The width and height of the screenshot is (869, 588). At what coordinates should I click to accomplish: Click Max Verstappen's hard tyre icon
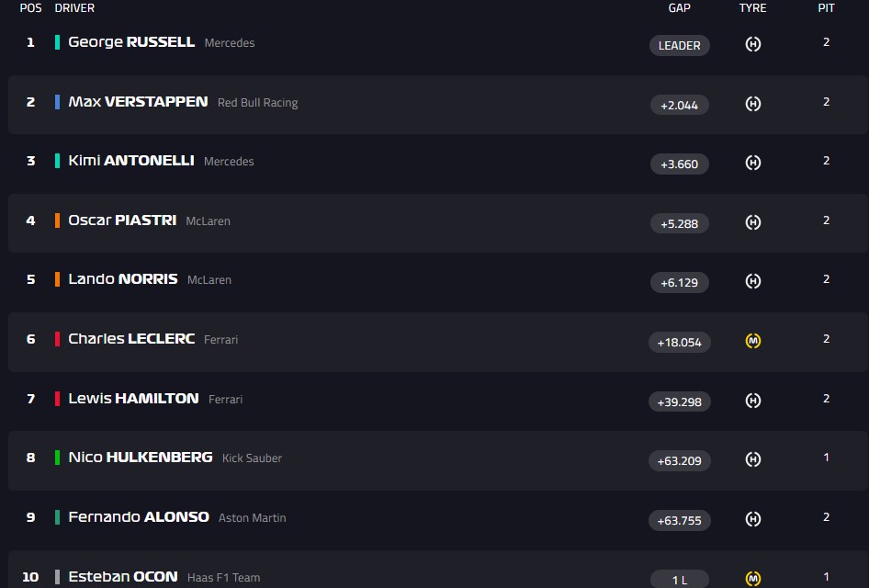752,104
